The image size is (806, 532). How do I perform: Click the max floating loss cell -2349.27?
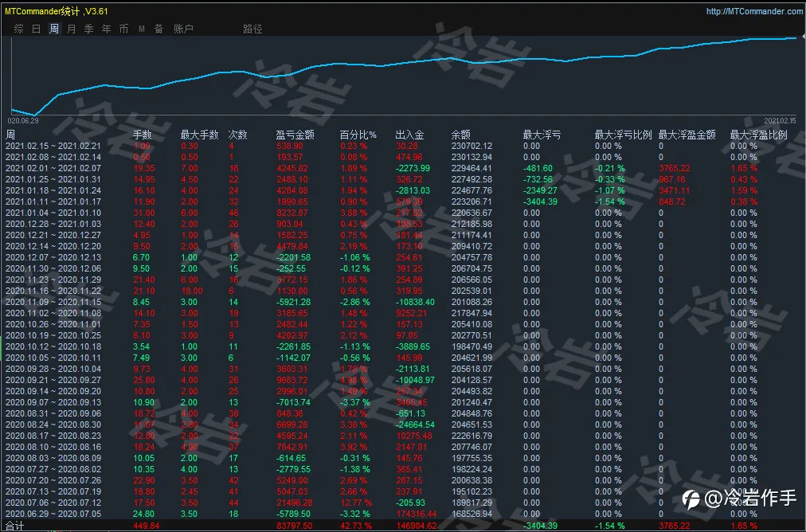pos(540,190)
